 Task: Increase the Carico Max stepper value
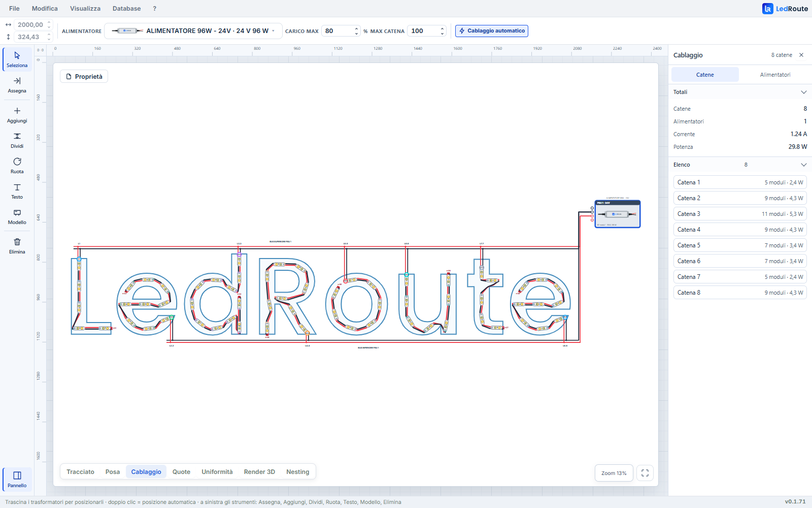point(356,28)
